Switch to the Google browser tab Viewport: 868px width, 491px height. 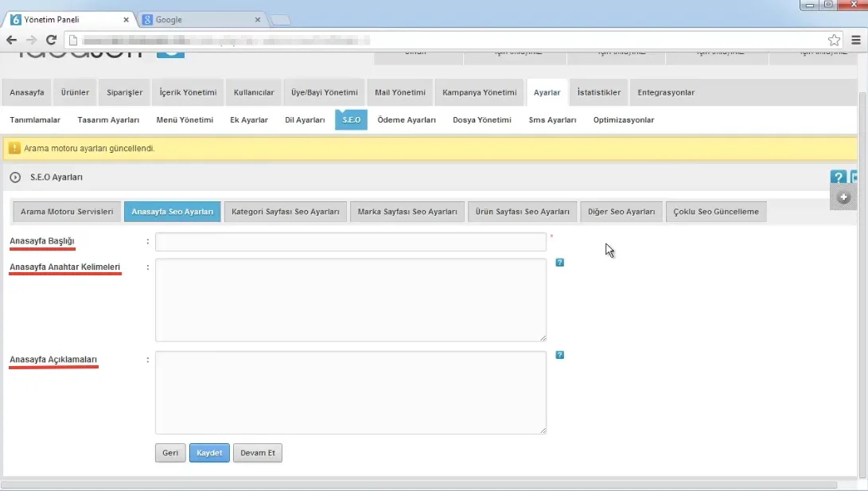201,19
